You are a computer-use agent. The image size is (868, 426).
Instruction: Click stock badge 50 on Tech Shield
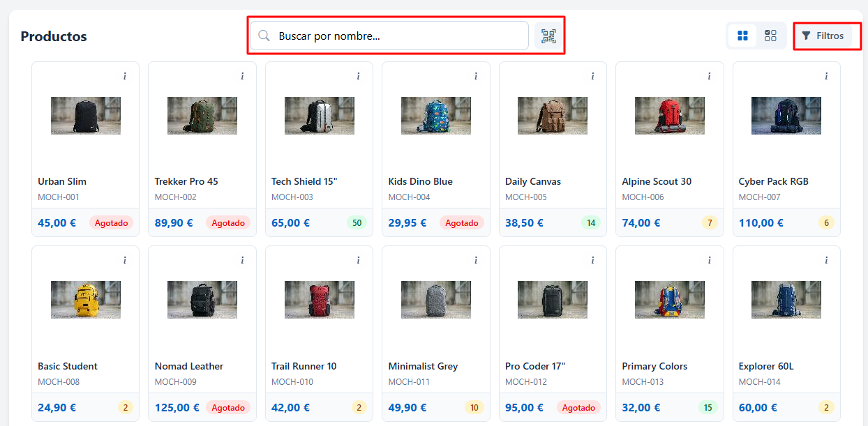[x=357, y=223]
